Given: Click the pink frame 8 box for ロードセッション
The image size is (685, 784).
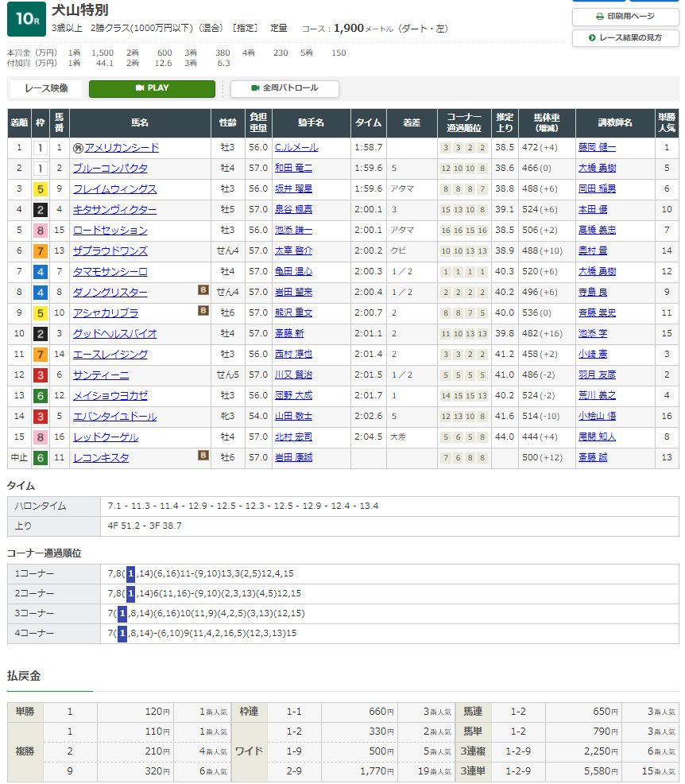Looking at the screenshot, I should pos(39,231).
